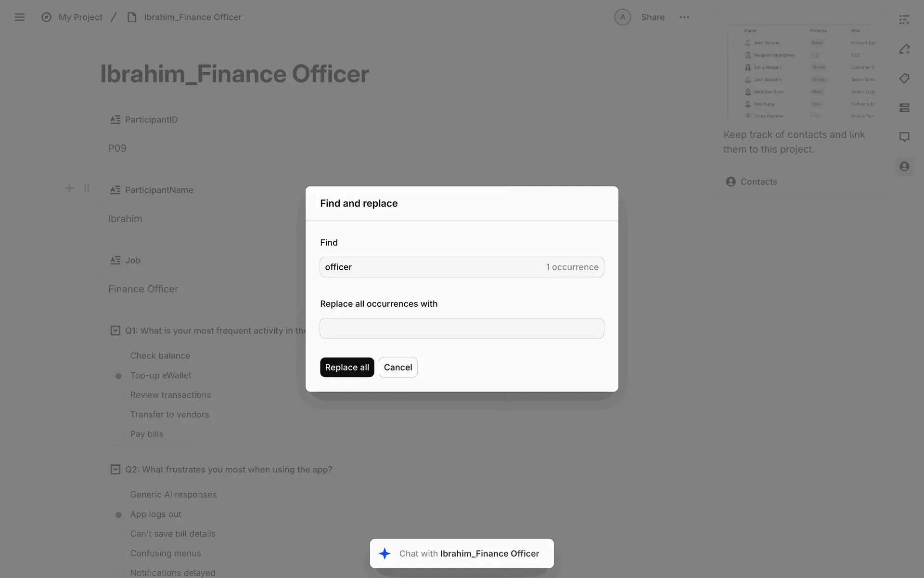Click the My Project breadcrumb
Viewport: 924px width, 578px height.
point(80,17)
